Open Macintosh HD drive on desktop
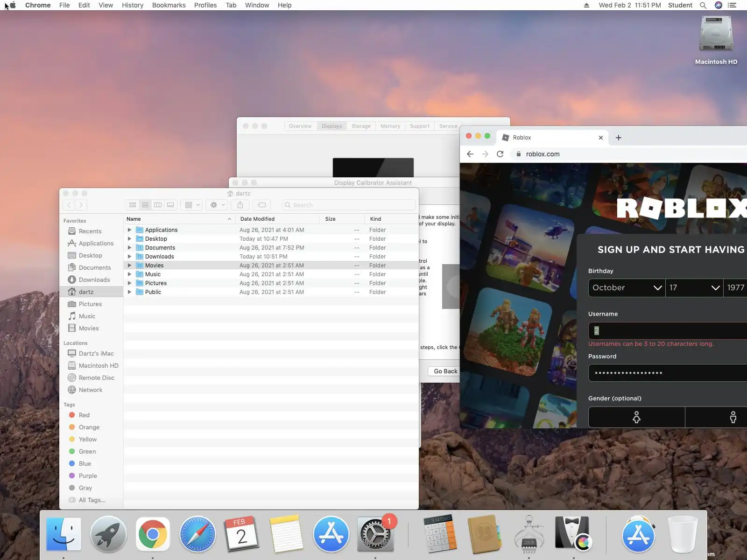 pyautogui.click(x=716, y=40)
